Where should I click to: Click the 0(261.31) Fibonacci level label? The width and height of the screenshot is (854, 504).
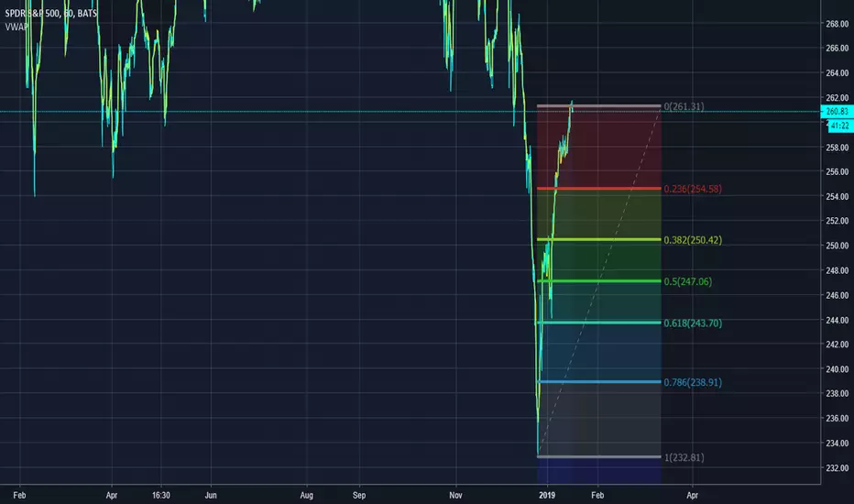coord(684,106)
